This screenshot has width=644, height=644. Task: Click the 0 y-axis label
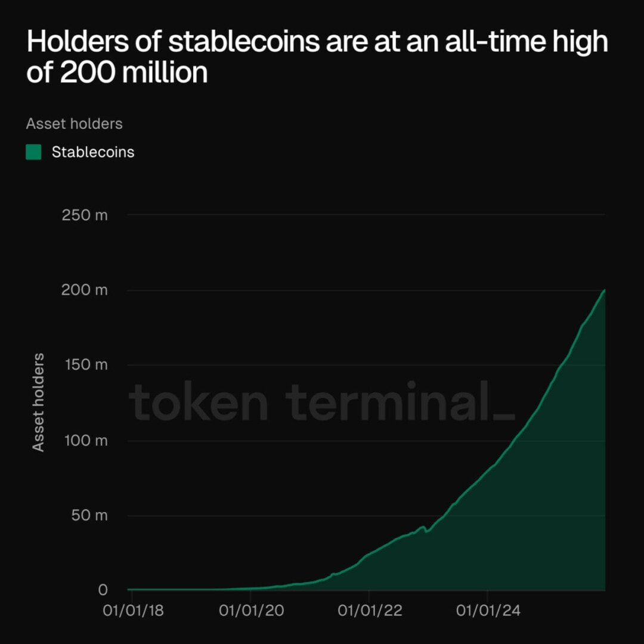tap(103, 590)
